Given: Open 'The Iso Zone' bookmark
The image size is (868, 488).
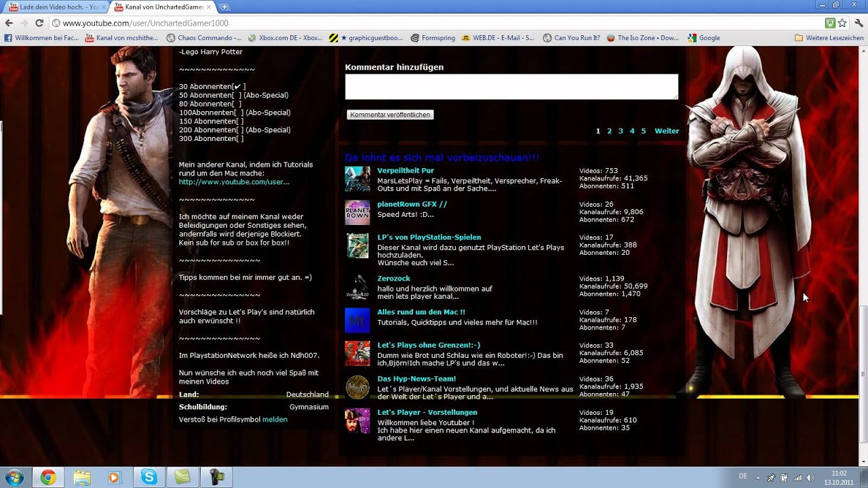Looking at the screenshot, I should click(x=643, y=38).
